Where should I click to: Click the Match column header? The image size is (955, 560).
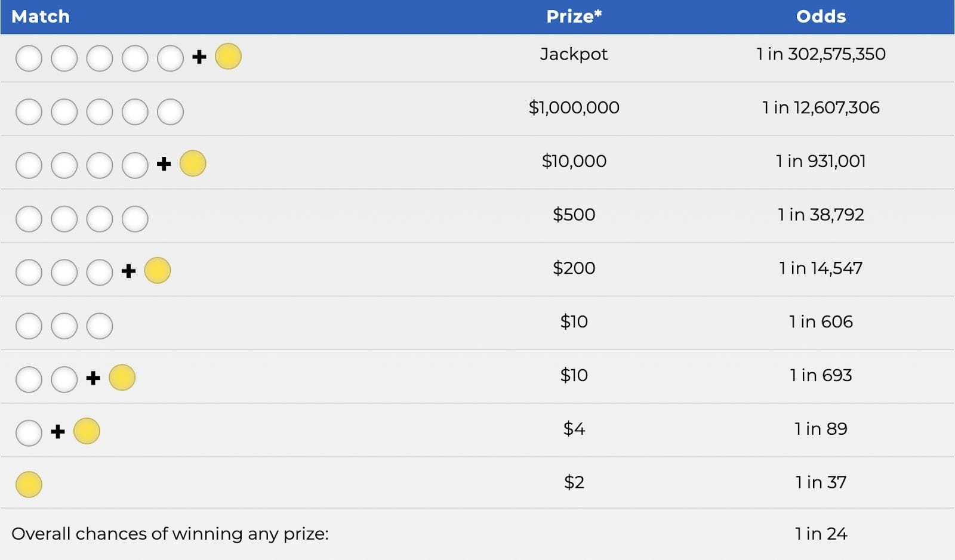click(x=41, y=17)
